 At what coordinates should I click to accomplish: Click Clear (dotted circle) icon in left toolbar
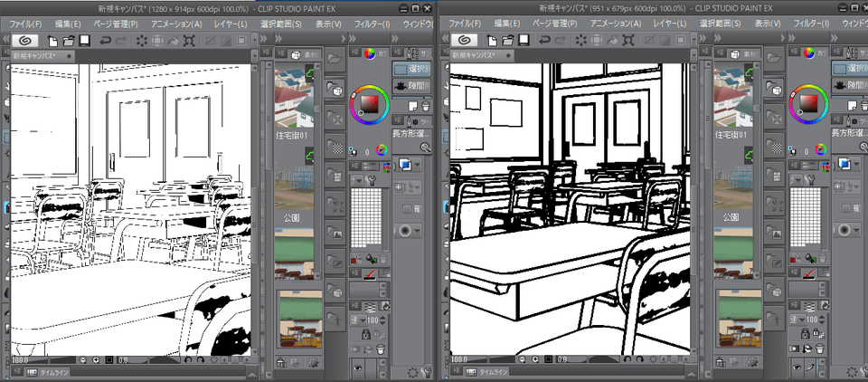(143, 41)
